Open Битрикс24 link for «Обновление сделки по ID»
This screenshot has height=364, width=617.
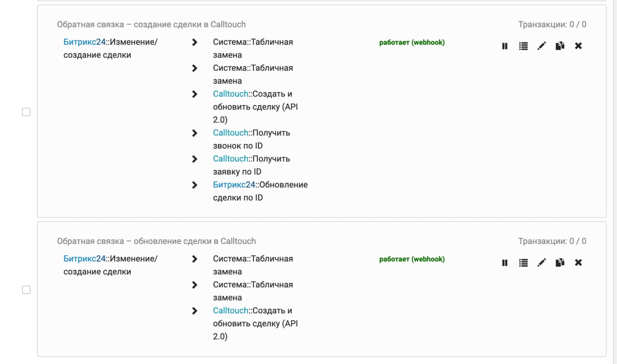pos(234,185)
